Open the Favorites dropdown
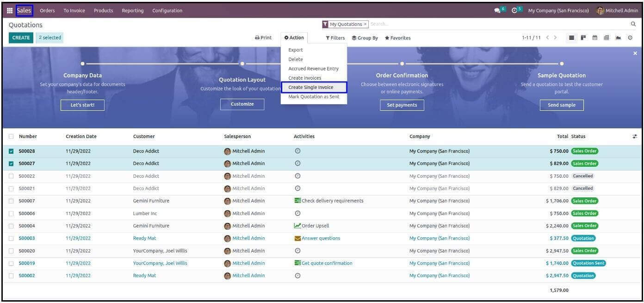Viewport: 644px width, 303px height. pos(398,38)
